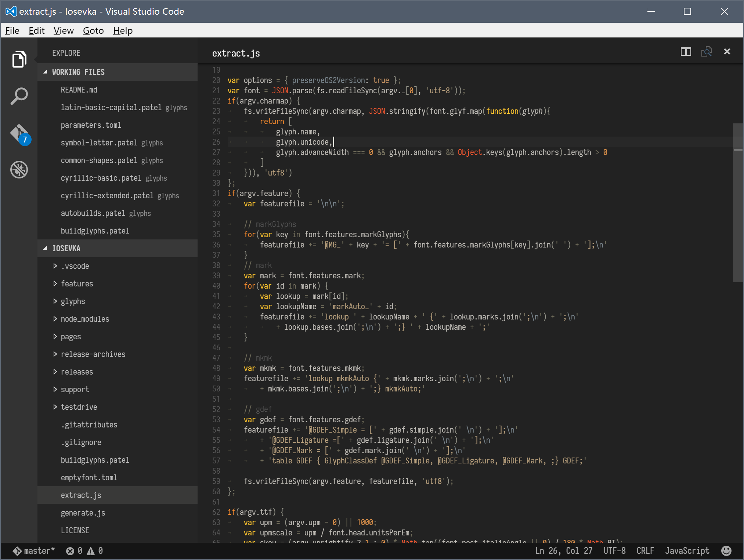Click the vertical editor scrollbar thumb

(738, 202)
